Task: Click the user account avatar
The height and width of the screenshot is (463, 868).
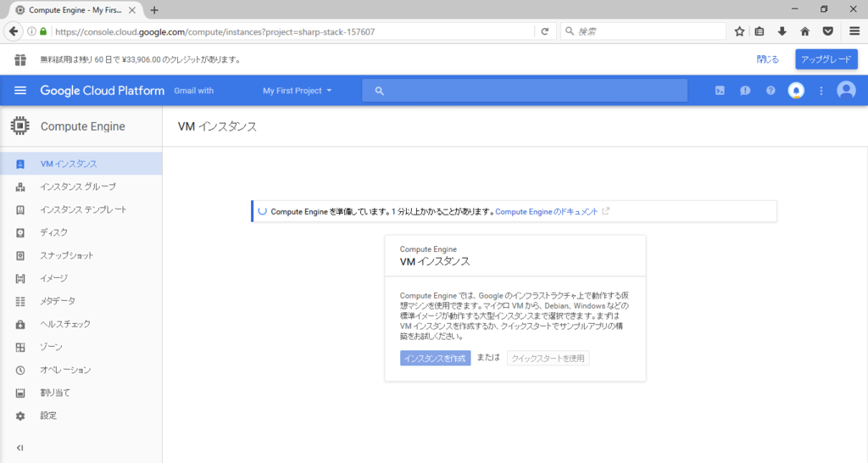Action: tap(846, 90)
